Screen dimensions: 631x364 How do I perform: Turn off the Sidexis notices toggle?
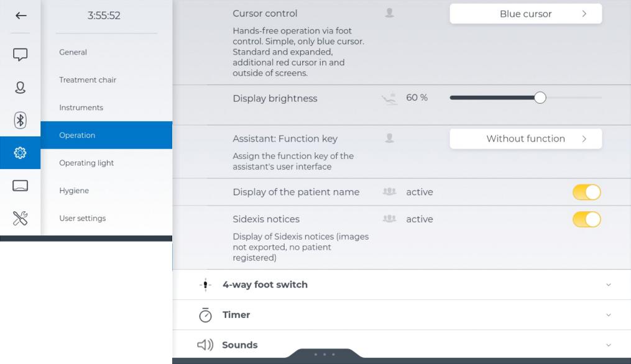586,219
